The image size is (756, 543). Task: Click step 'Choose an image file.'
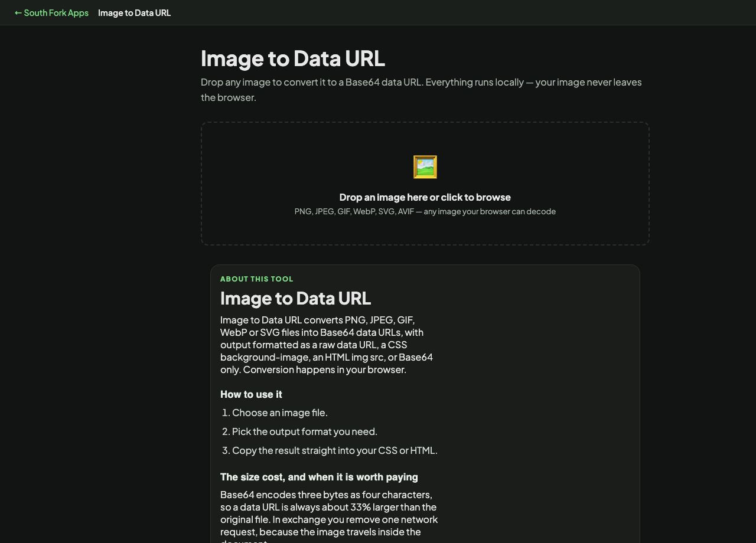click(x=280, y=413)
